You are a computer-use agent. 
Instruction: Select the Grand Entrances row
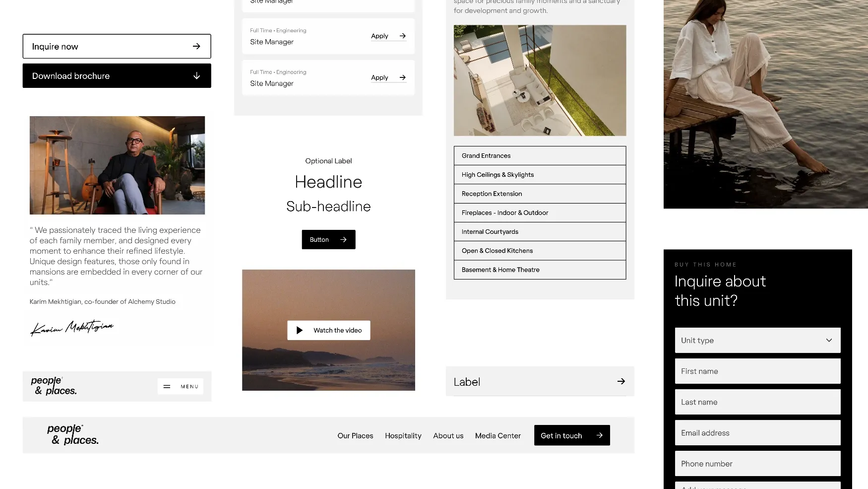[540, 155]
